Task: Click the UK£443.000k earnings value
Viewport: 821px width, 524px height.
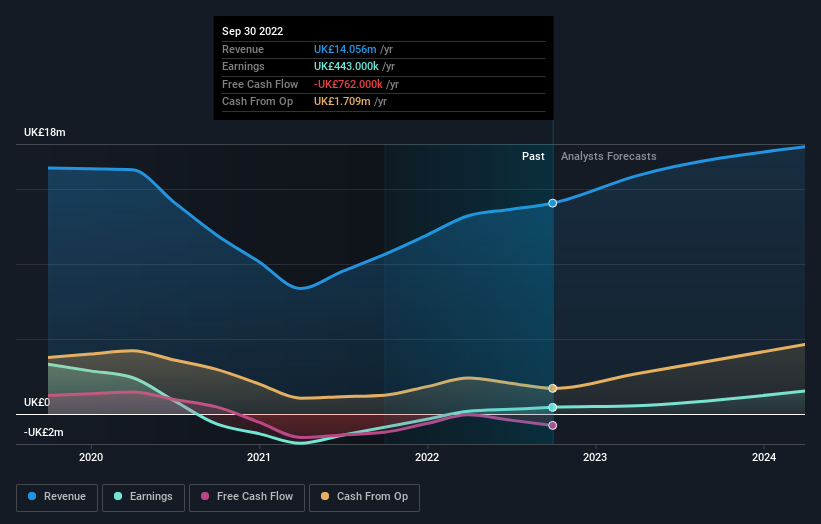Action: pyautogui.click(x=346, y=66)
